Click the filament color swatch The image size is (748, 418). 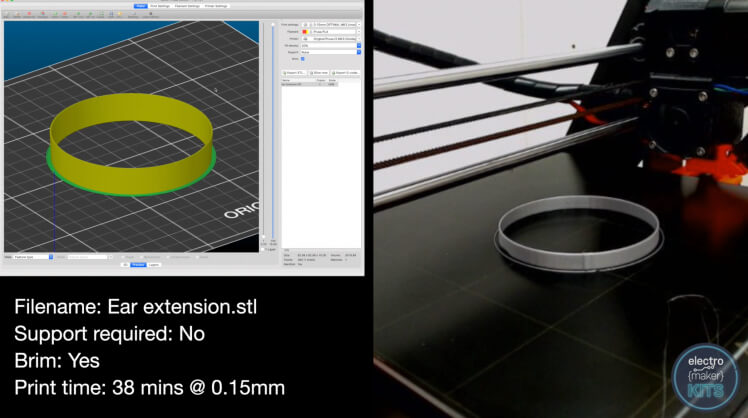click(x=305, y=32)
